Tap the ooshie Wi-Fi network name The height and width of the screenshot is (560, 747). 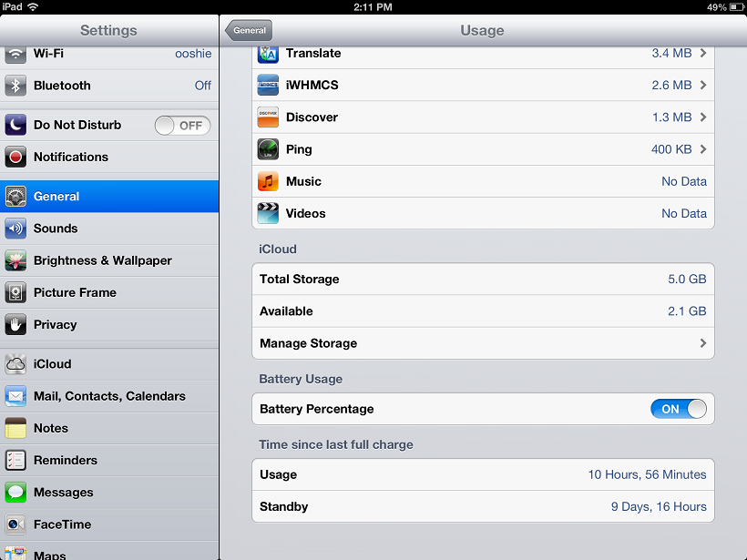coord(193,54)
